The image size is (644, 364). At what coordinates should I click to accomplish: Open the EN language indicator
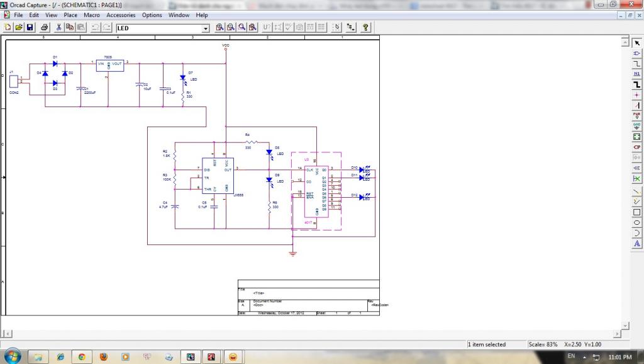click(571, 356)
